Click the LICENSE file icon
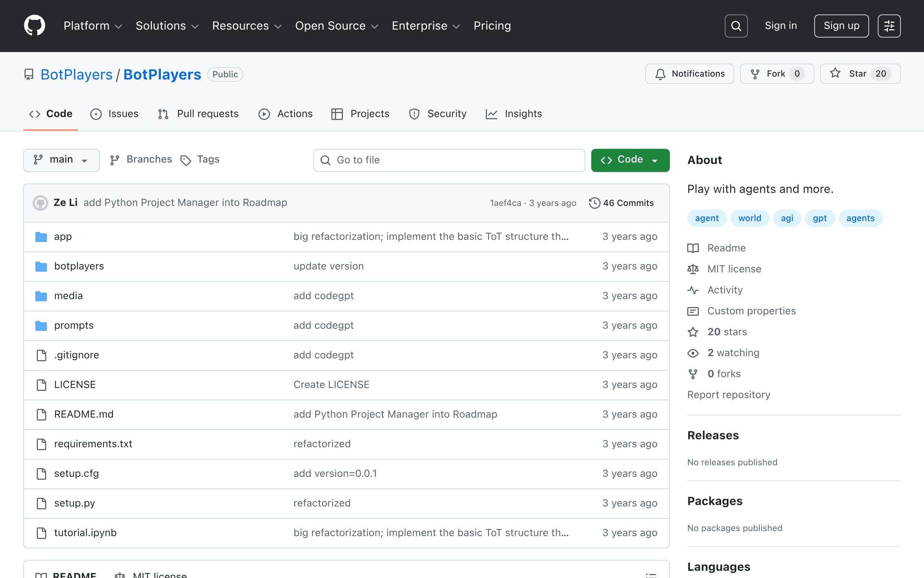 tap(41, 385)
